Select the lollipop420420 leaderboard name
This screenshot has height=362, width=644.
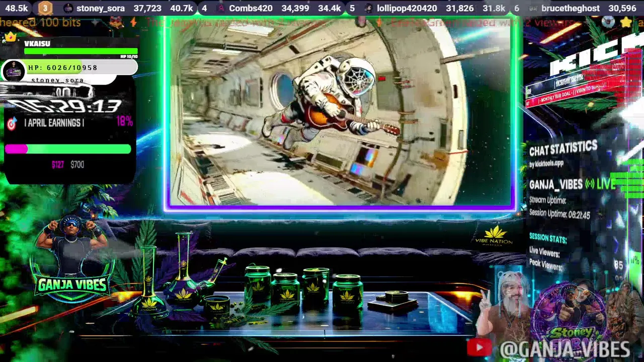[407, 8]
